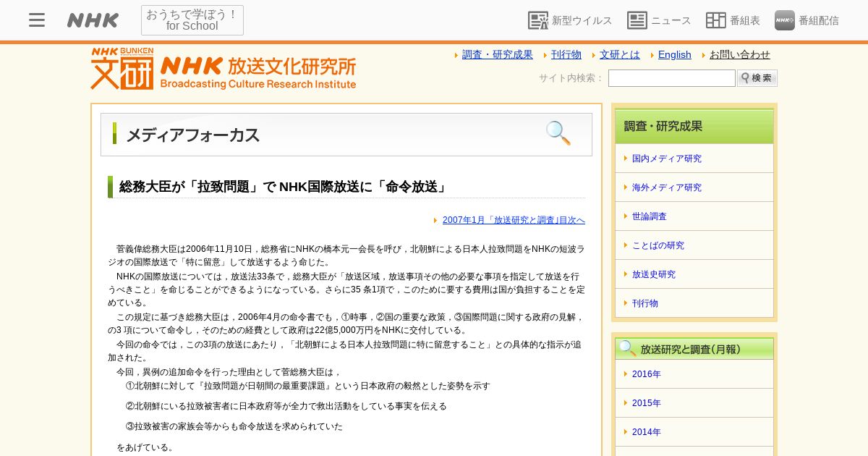Focus the サイト内検索 input field
This screenshot has height=456, width=868.
coord(672,78)
